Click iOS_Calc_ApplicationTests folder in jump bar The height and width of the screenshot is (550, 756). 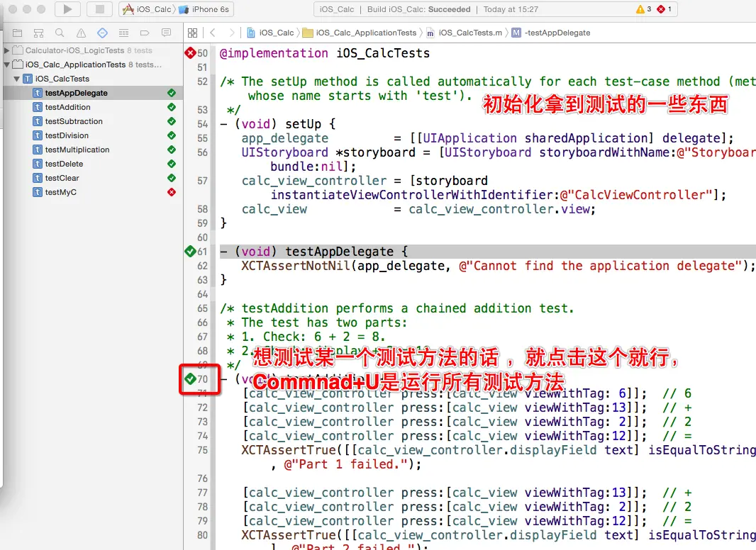click(x=359, y=33)
